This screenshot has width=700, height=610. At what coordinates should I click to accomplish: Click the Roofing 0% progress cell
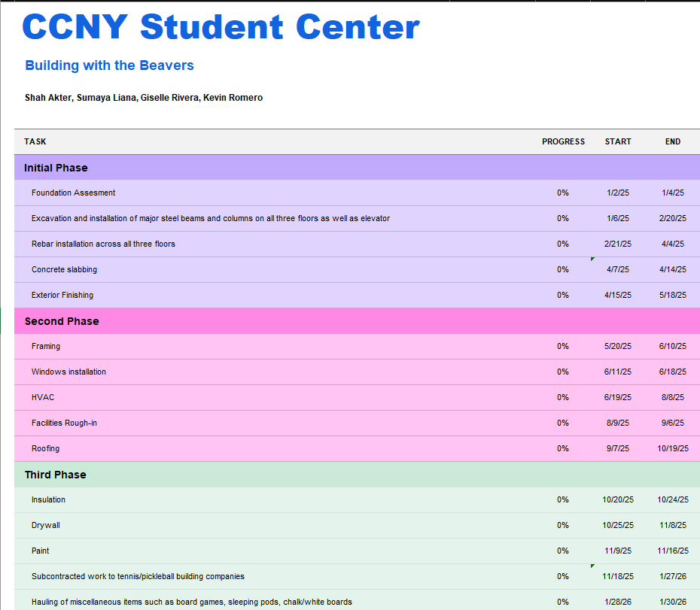click(563, 448)
